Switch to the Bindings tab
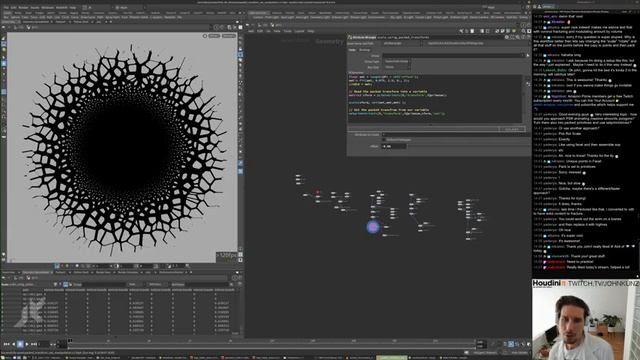Image resolution: width=640 pixels, height=360 pixels. tap(364, 50)
